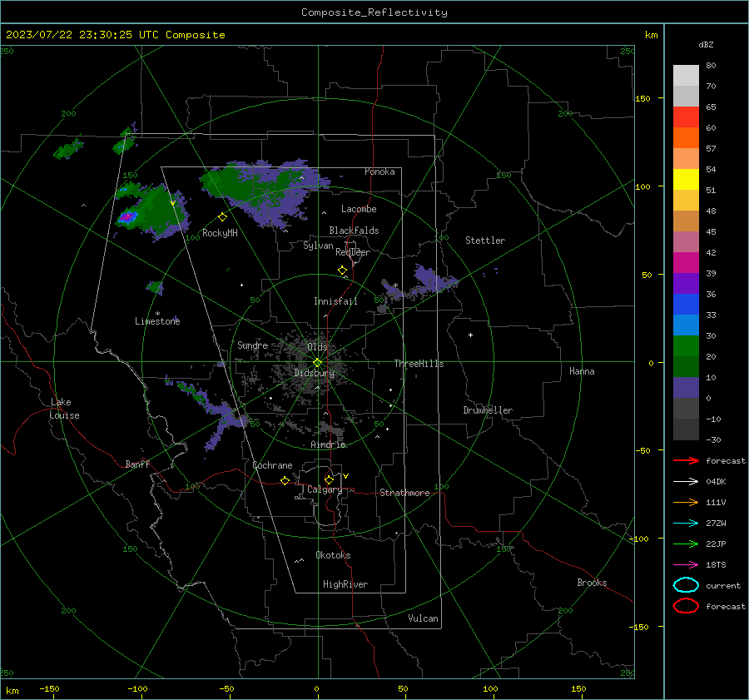The image size is (749, 700).
Task: Click the Vulcan label
Action: coord(423,618)
